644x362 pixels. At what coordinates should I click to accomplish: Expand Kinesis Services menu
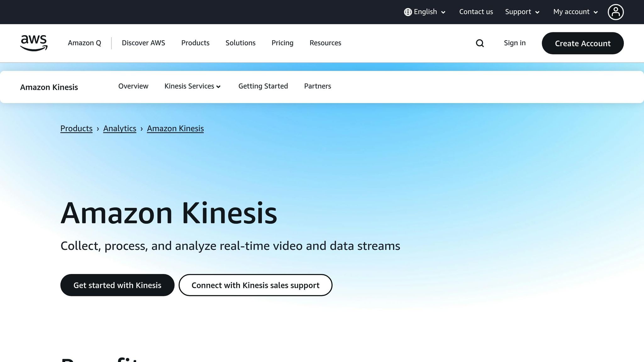click(192, 86)
